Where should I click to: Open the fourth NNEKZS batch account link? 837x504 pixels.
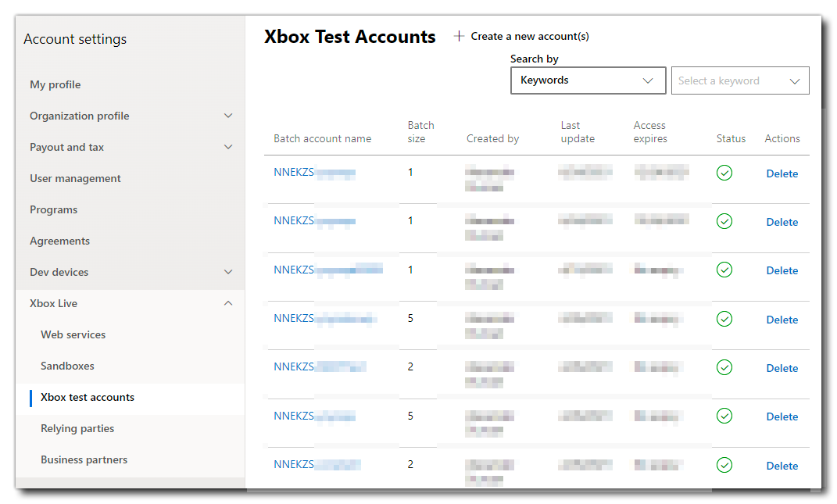click(x=326, y=318)
